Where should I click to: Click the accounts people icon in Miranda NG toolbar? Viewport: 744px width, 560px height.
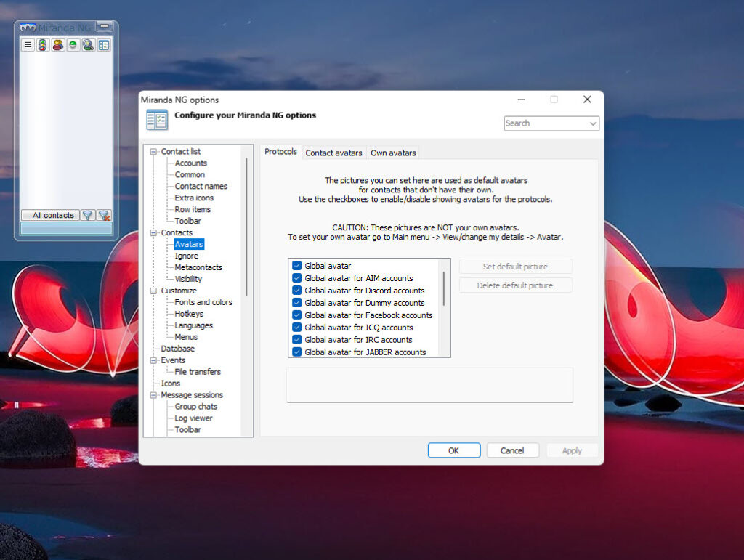tap(58, 45)
